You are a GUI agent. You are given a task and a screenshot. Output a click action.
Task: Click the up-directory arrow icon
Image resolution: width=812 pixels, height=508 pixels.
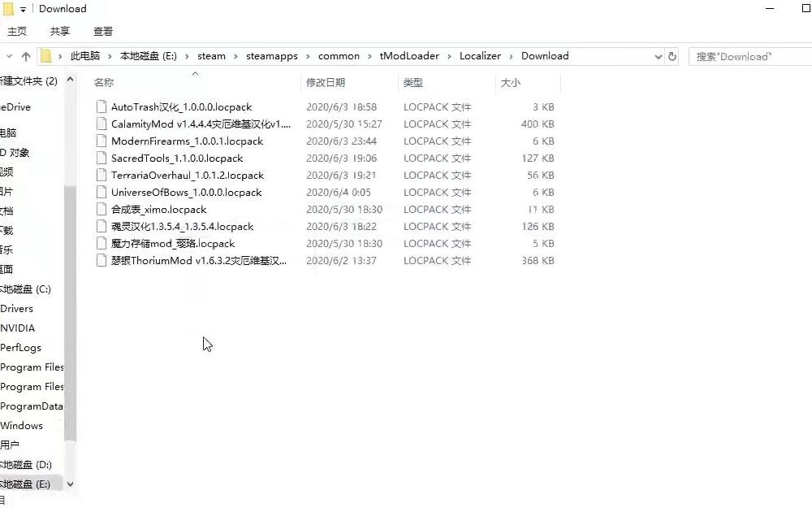(26, 56)
